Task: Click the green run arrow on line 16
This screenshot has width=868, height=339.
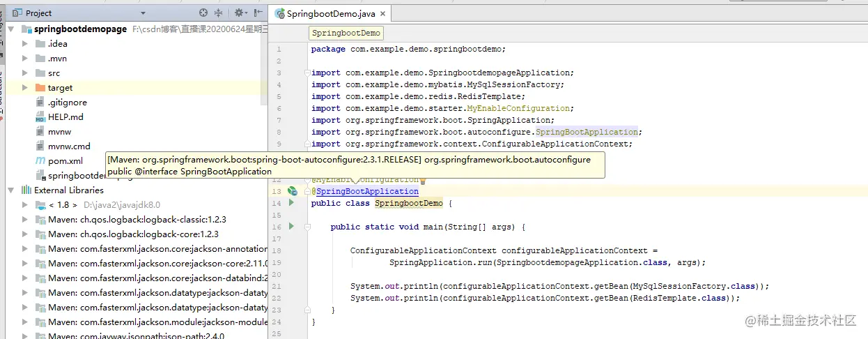Action: click(x=292, y=227)
